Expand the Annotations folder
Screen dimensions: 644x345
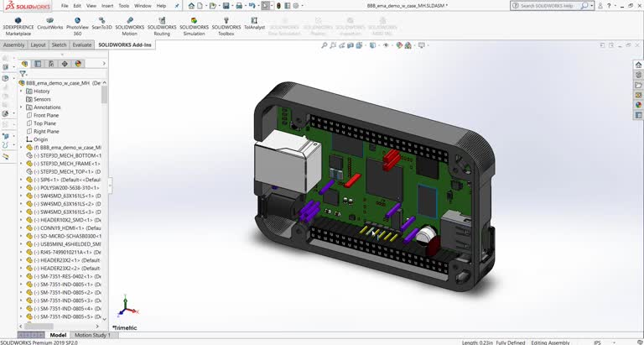point(21,107)
